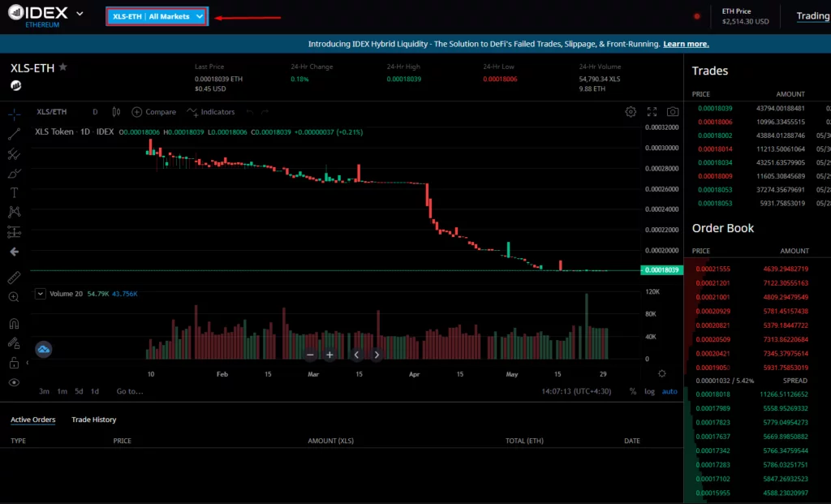Select the text annotation tool

14,192
